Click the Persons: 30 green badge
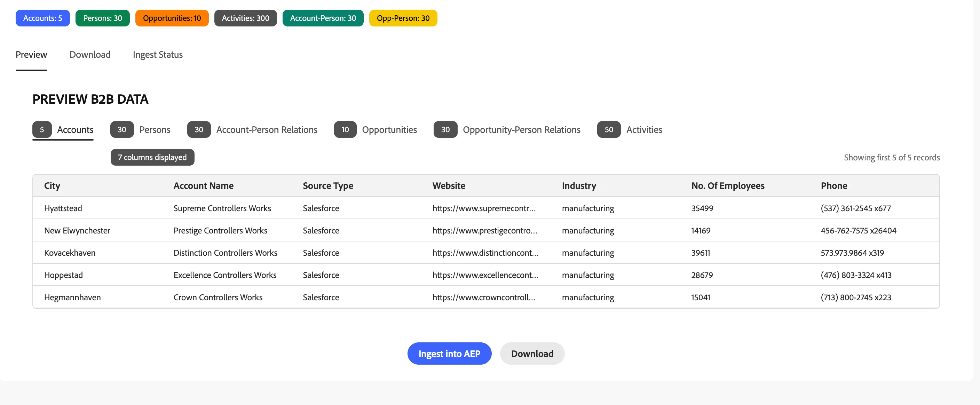The height and width of the screenshot is (405, 980). point(102,18)
